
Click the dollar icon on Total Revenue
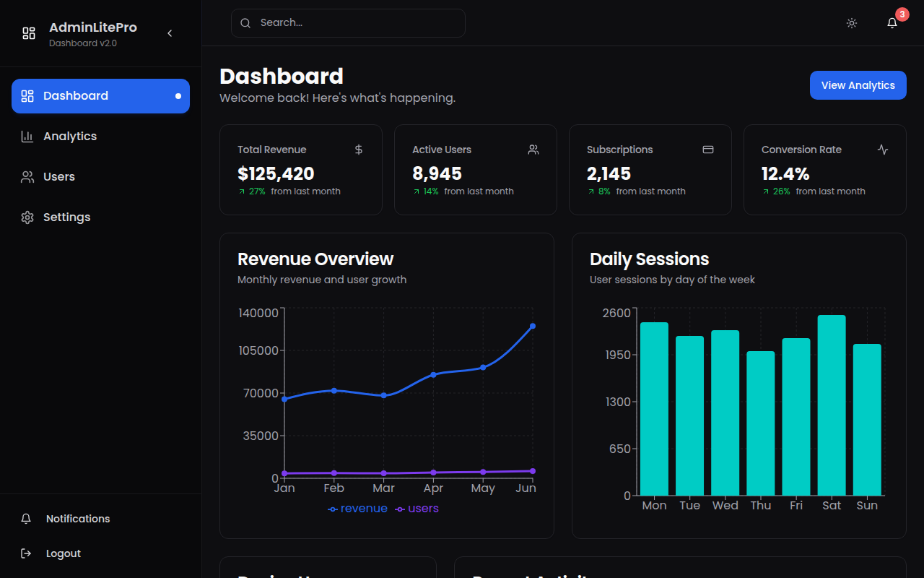click(x=359, y=150)
